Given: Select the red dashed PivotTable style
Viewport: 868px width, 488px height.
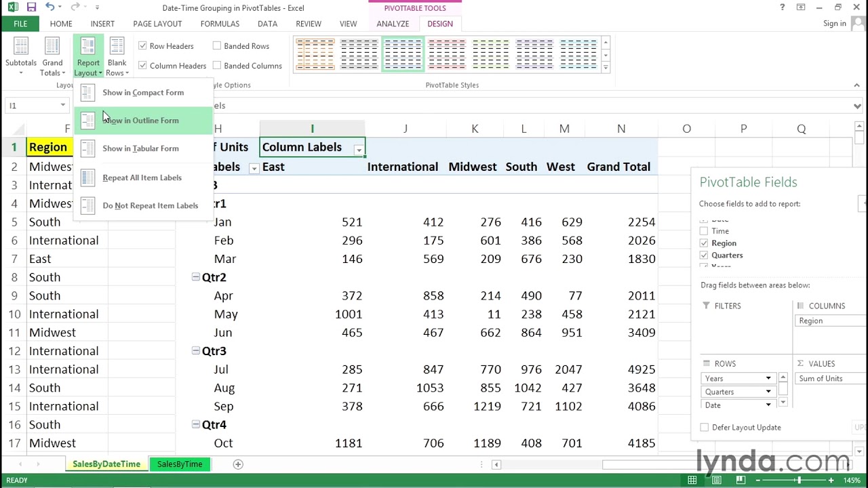Looking at the screenshot, I should pos(447,54).
